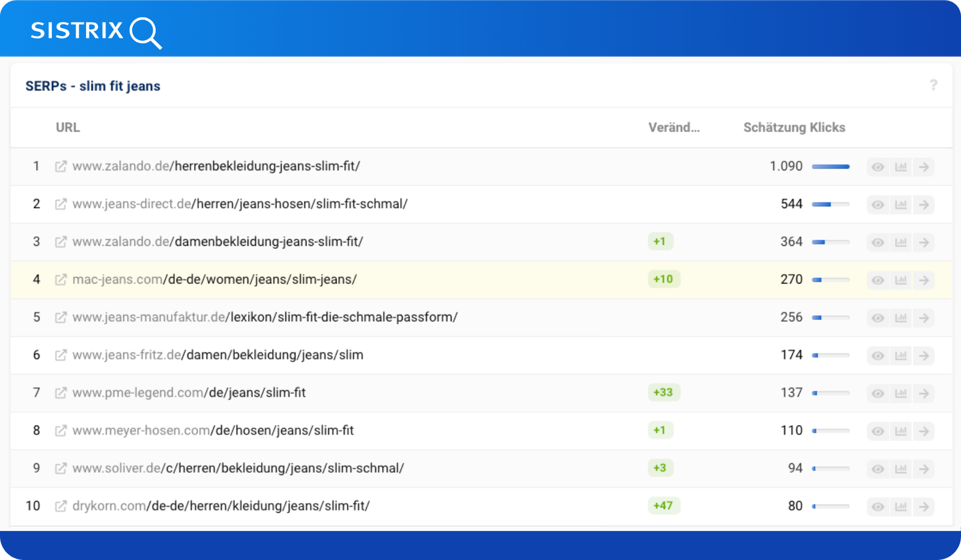
Task: Toggle eye icon in jeans-manufaktur.de row
Action: tap(878, 318)
